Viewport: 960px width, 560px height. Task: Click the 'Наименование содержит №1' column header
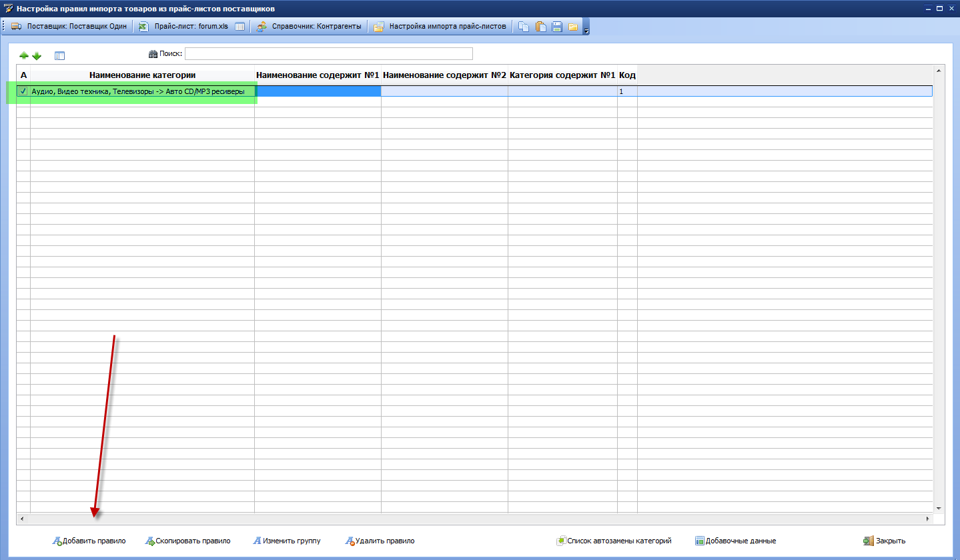(318, 75)
